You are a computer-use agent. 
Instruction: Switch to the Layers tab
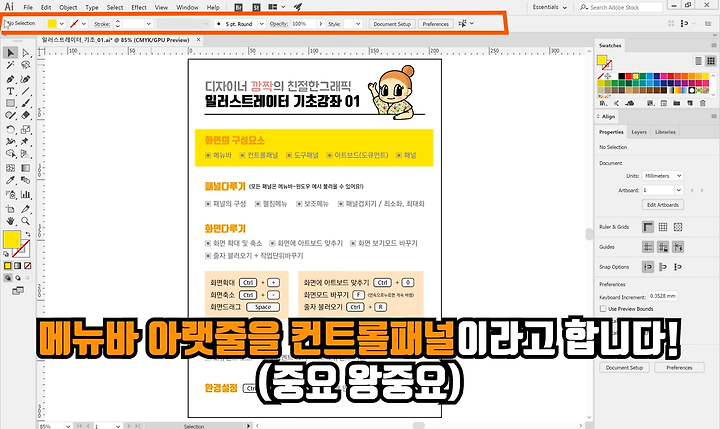pyautogui.click(x=639, y=132)
